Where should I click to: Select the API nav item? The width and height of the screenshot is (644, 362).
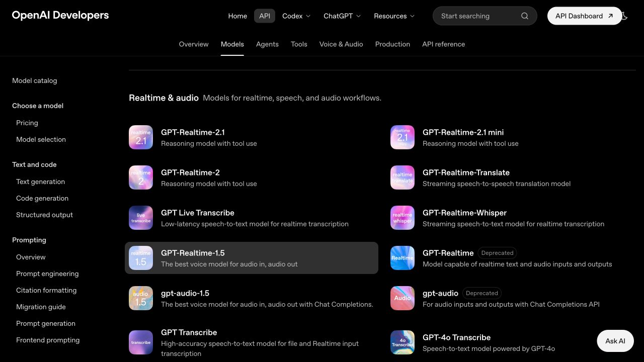(265, 16)
